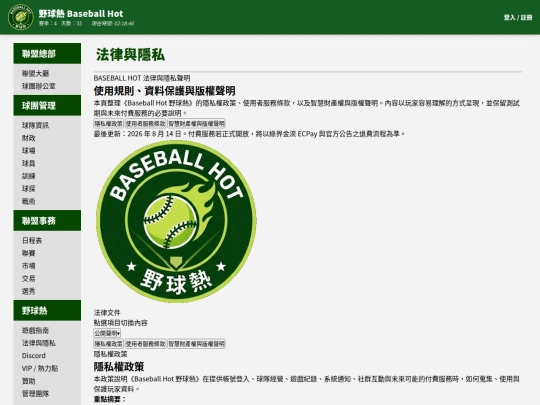Open 遊戲指南 in the sidebar

pos(35,330)
